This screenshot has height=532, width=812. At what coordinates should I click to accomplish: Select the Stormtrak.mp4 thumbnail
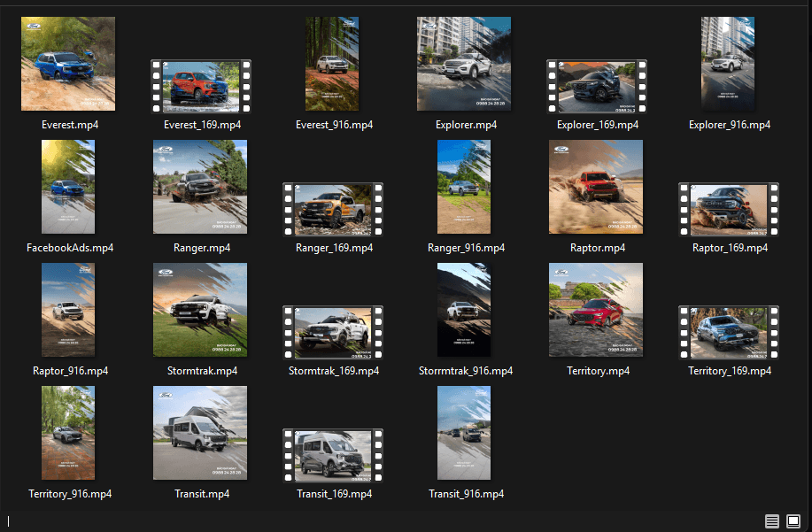(x=200, y=310)
